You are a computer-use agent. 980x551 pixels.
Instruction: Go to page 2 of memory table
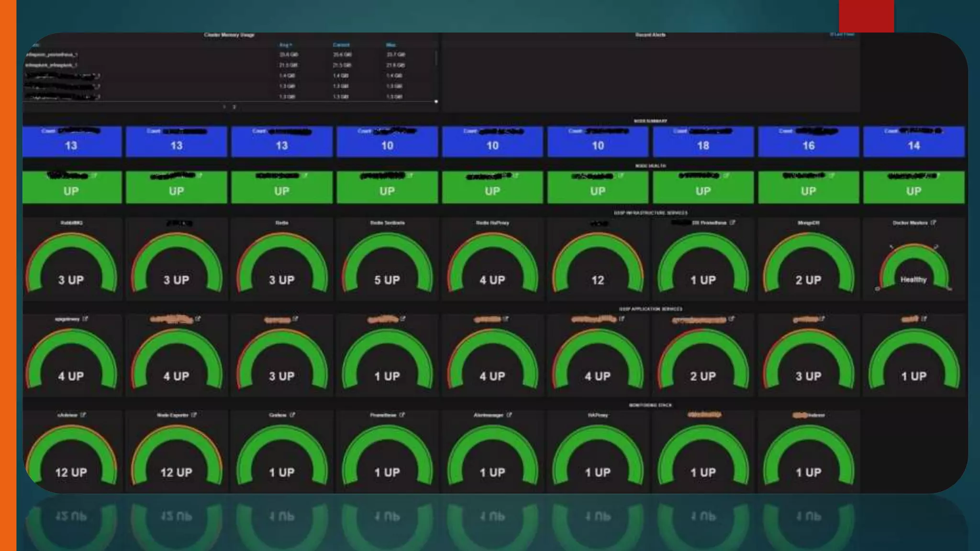[x=234, y=107]
